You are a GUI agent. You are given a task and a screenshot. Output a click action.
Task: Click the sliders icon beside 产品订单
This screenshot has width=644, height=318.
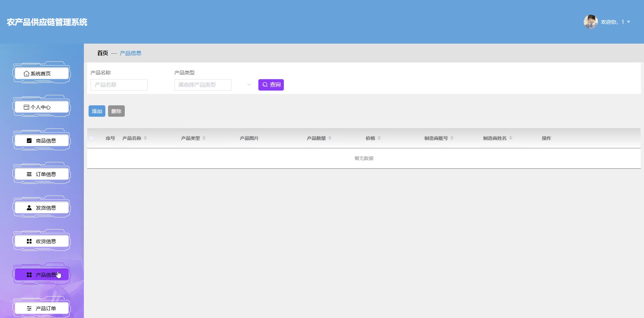(29, 308)
